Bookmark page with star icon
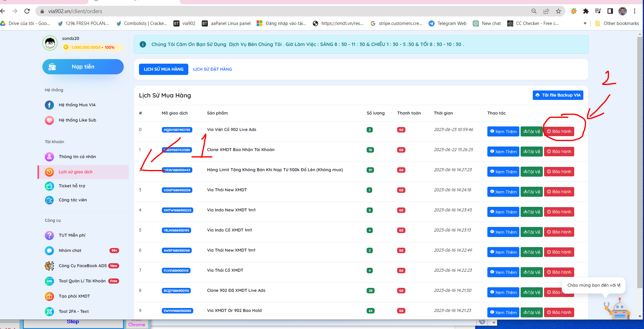Image resolution: width=644 pixels, height=329 pixels. tap(558, 11)
